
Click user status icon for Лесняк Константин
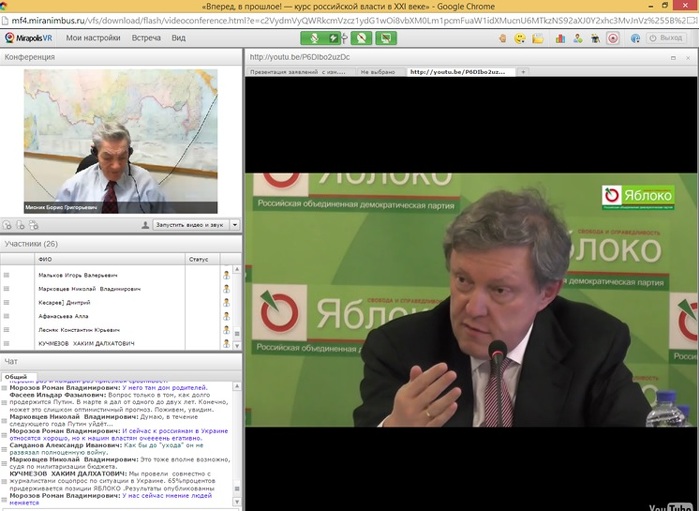(x=226, y=330)
